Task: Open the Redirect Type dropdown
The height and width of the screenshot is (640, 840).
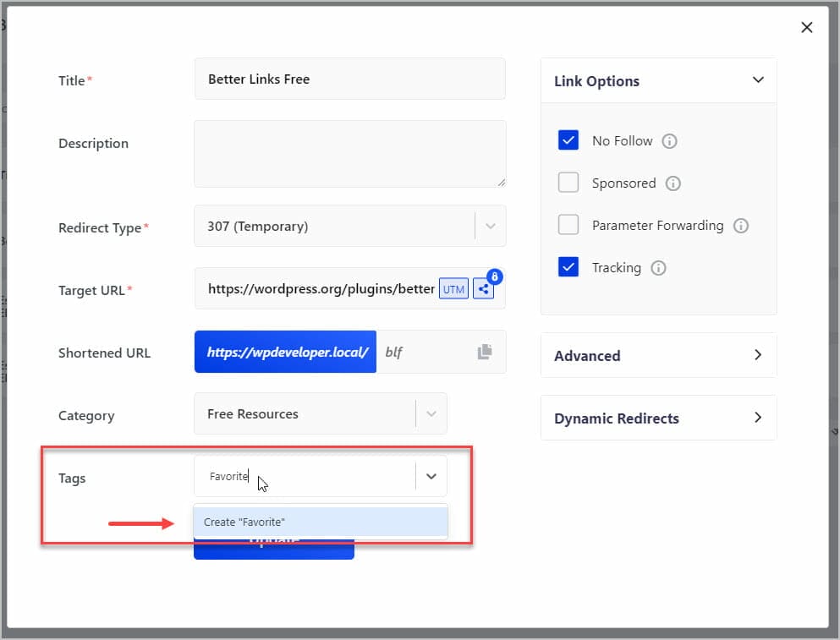Action: point(490,226)
